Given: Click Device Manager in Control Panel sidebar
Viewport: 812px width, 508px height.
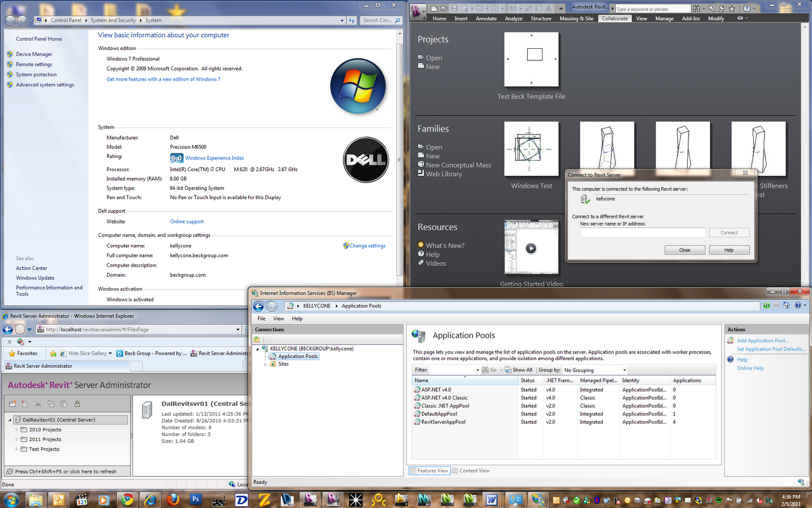Looking at the screenshot, I should tap(34, 54).
